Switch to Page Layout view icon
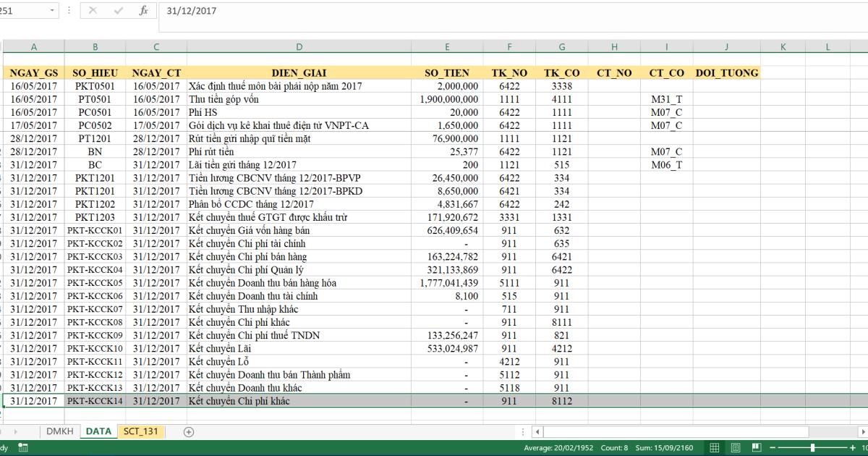 (x=735, y=447)
